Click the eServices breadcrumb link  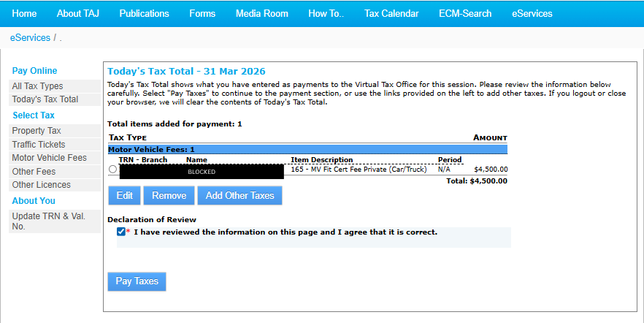(x=30, y=37)
